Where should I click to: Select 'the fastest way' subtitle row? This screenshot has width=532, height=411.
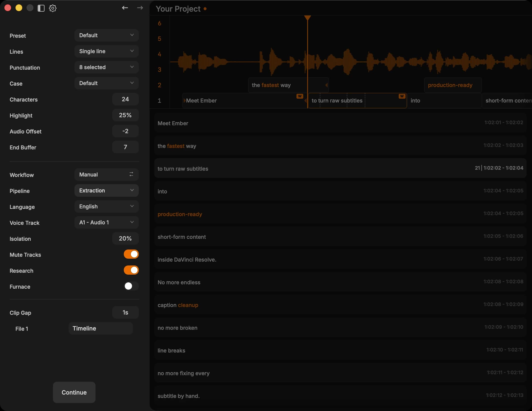point(340,146)
